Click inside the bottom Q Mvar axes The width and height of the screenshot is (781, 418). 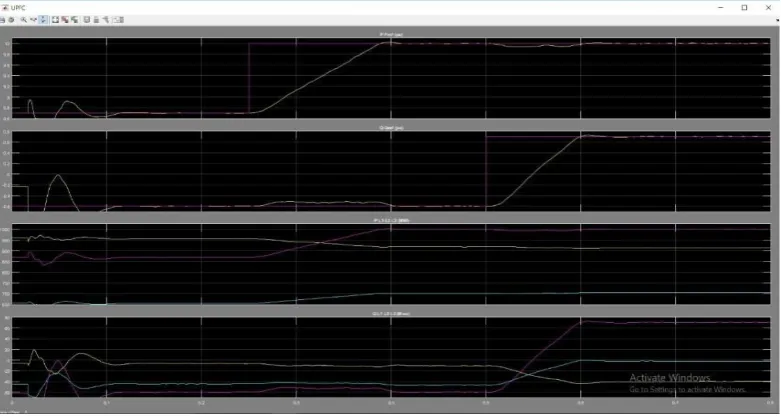(391, 357)
